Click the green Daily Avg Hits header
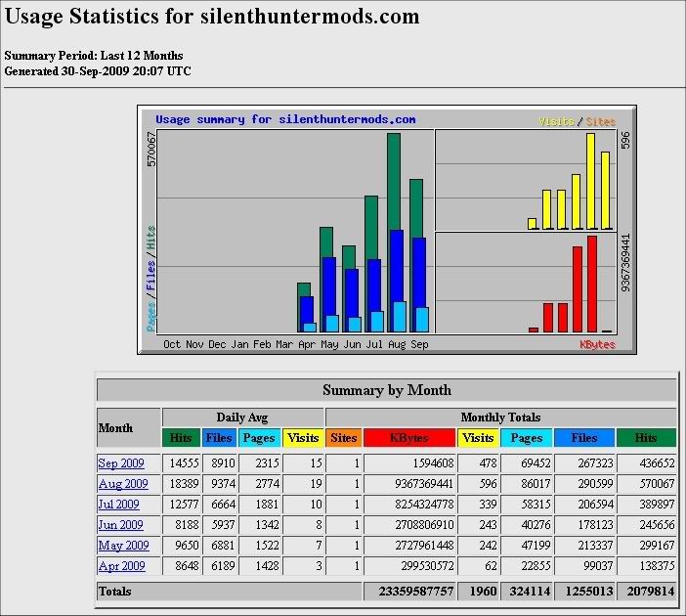 [x=181, y=438]
